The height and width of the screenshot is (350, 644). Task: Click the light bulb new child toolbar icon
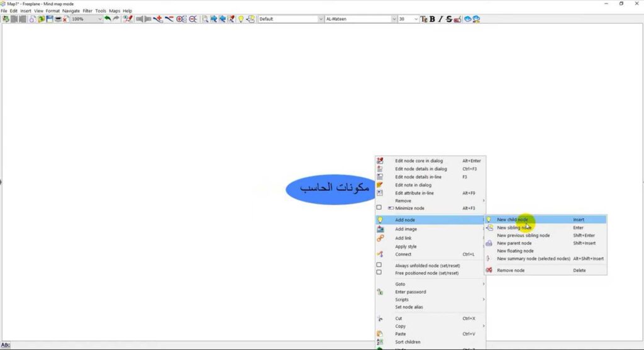coord(241,19)
